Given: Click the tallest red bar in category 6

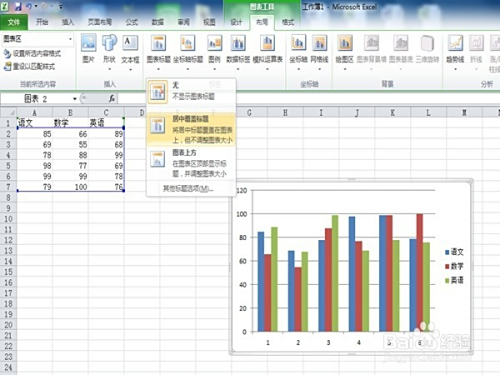Looking at the screenshot, I should [420, 273].
